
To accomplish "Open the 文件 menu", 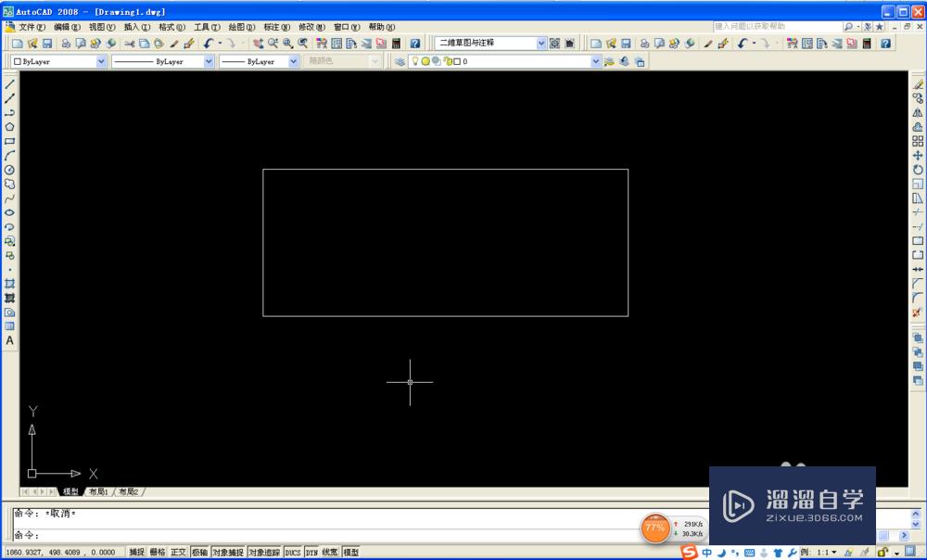I will point(32,27).
